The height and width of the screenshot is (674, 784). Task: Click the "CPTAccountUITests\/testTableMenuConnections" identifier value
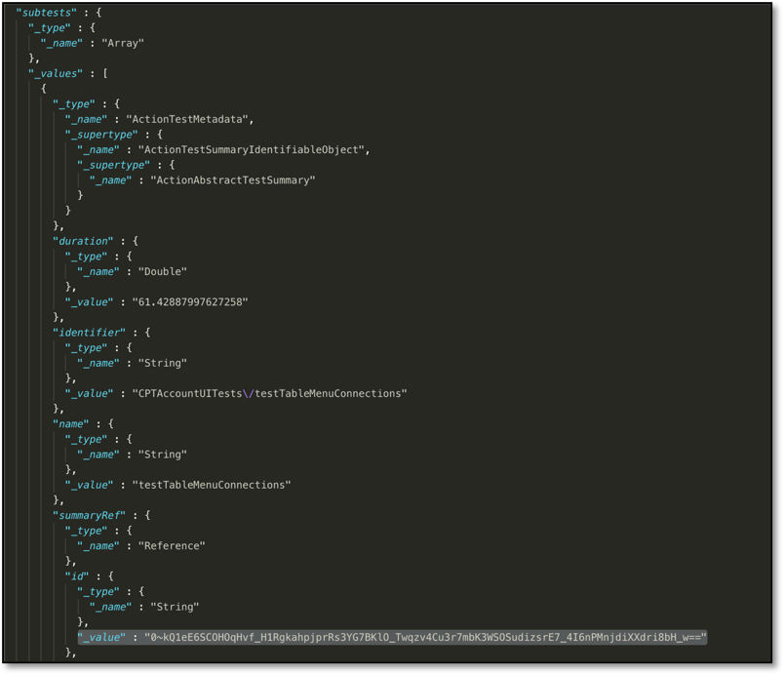click(x=263, y=393)
